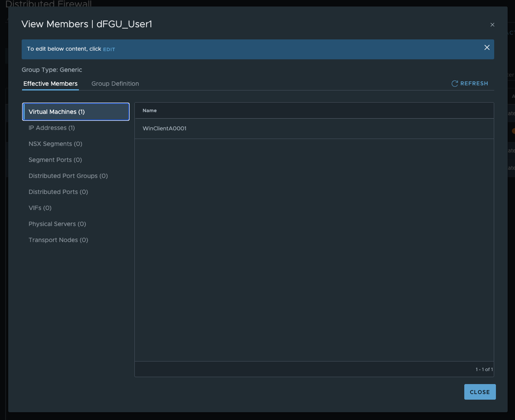Select the Effective Members tab

click(x=50, y=84)
